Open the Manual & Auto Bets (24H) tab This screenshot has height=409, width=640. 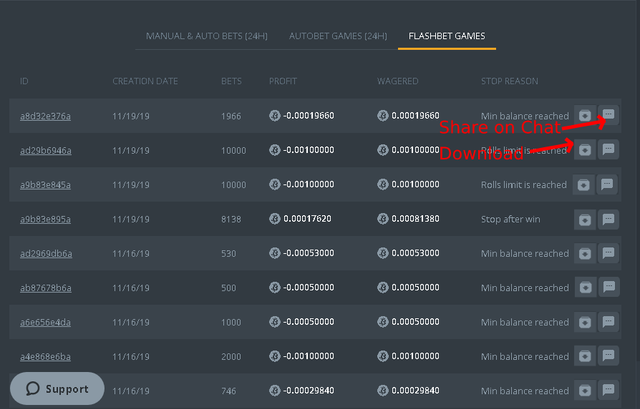[x=207, y=36]
